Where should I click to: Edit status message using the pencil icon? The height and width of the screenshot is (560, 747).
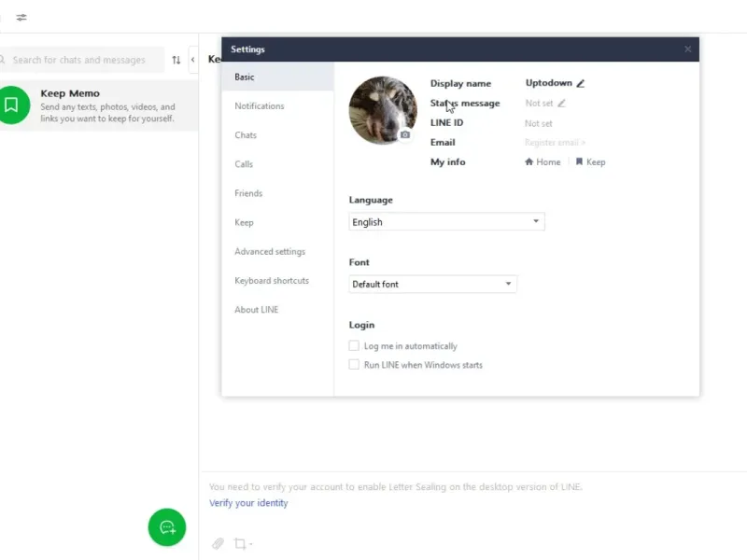pos(562,104)
